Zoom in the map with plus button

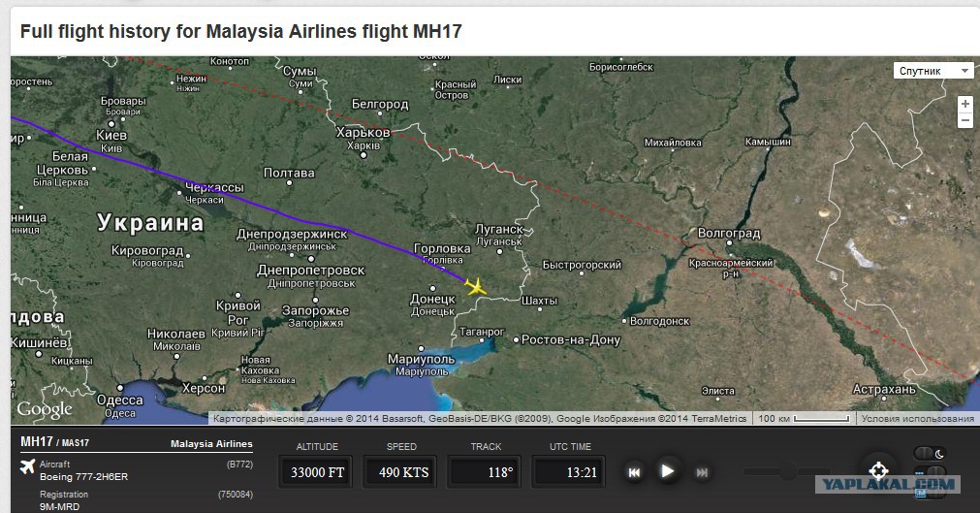pos(965,104)
